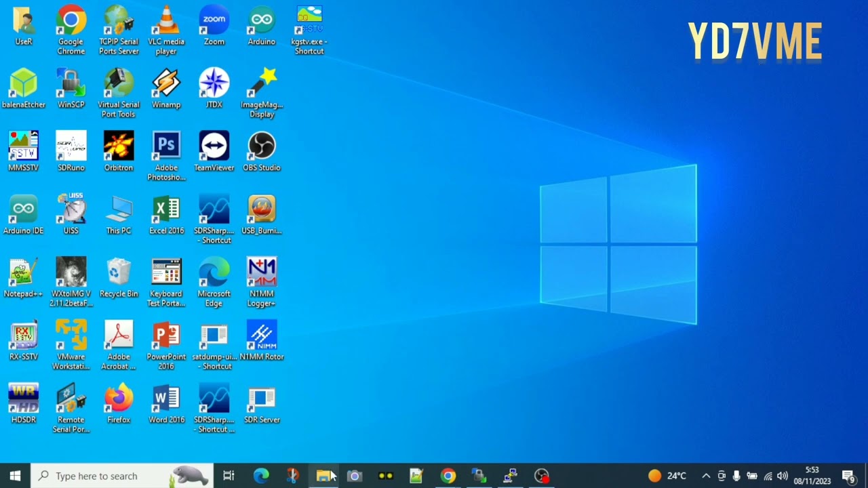
Task: Launch Winamp from the desktop
Action: pyautogui.click(x=166, y=89)
